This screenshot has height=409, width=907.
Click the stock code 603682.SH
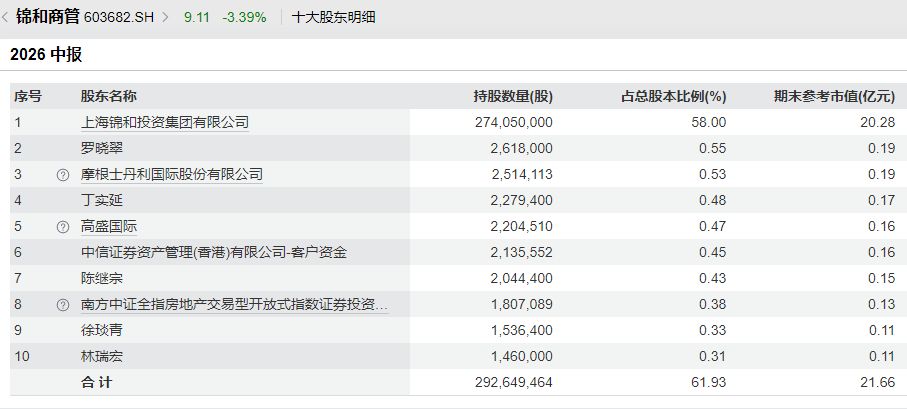[119, 17]
